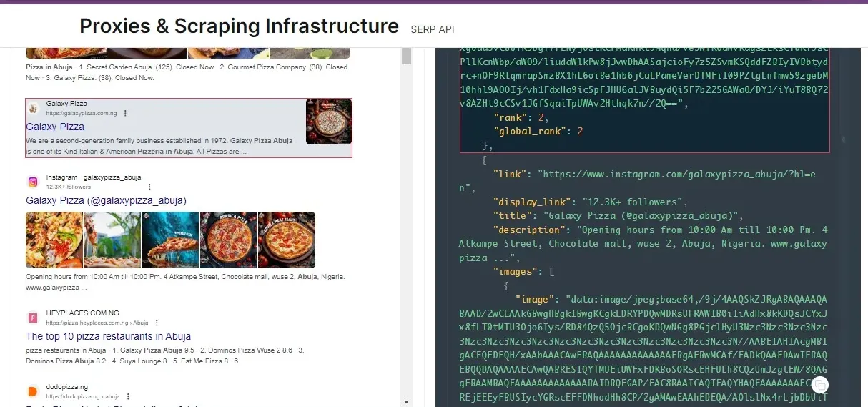The height and width of the screenshot is (407, 868).
Task: Click the HEYPLACES.COM.NG favicon
Action: tap(33, 318)
